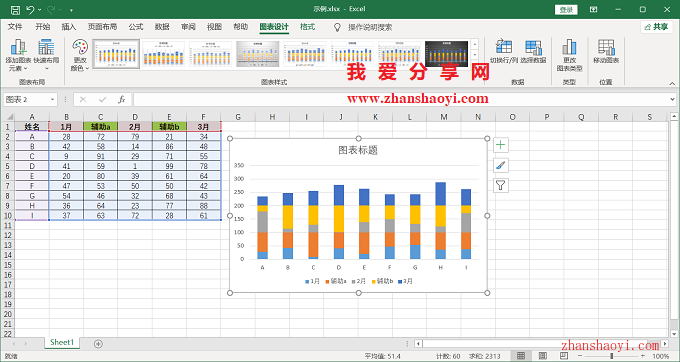Click the Select Data button

point(533,51)
